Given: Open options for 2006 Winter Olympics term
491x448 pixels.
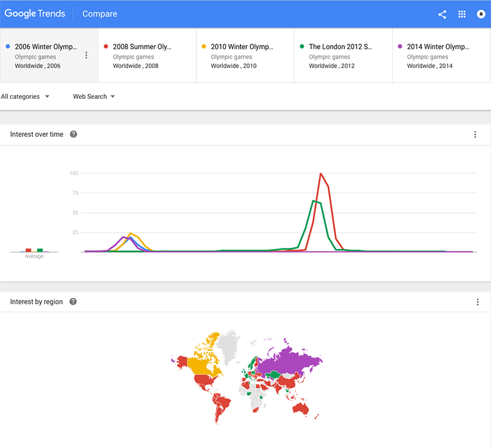Looking at the screenshot, I should pos(86,55).
